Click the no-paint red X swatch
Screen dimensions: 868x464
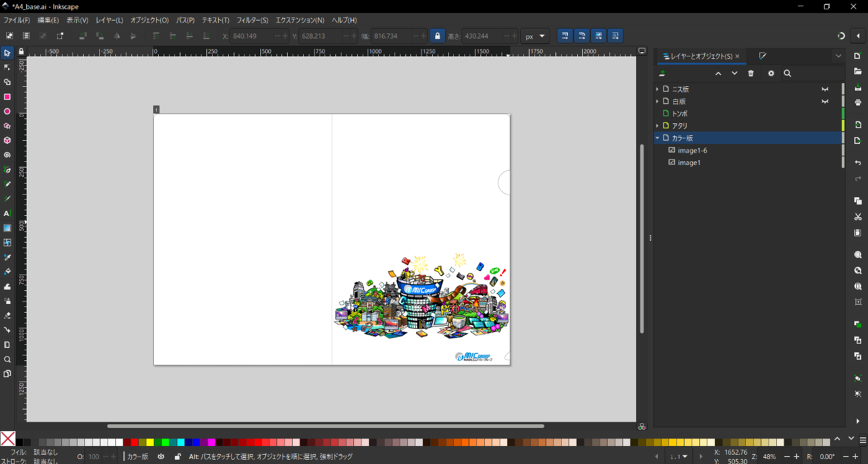click(x=8, y=439)
